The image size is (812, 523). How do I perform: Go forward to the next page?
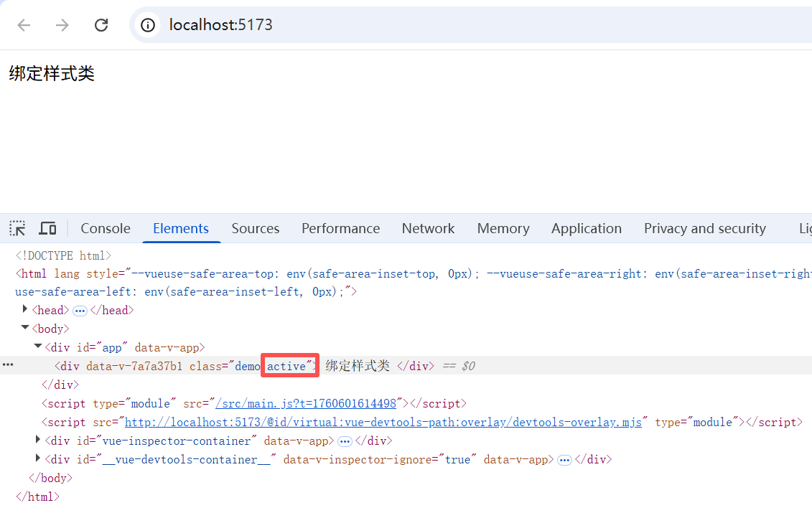[62, 25]
